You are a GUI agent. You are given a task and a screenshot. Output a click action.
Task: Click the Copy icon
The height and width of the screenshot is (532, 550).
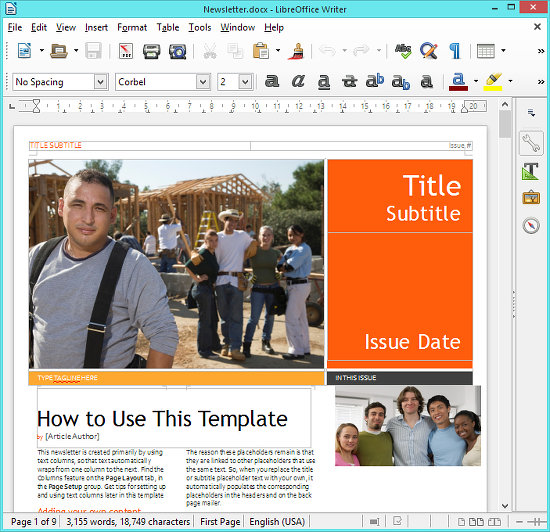[235, 51]
